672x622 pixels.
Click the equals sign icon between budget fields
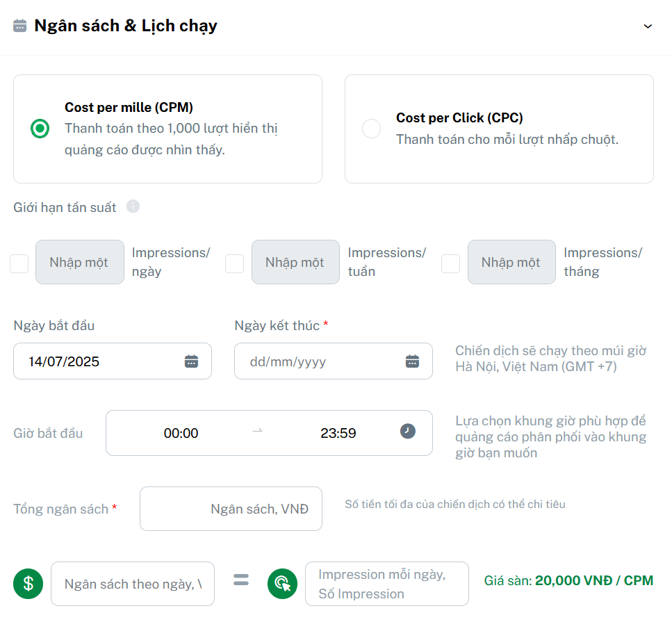(x=241, y=580)
